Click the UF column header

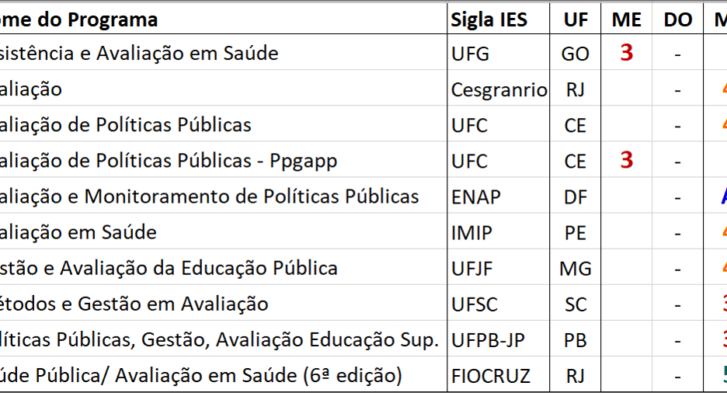pyautogui.click(x=575, y=19)
